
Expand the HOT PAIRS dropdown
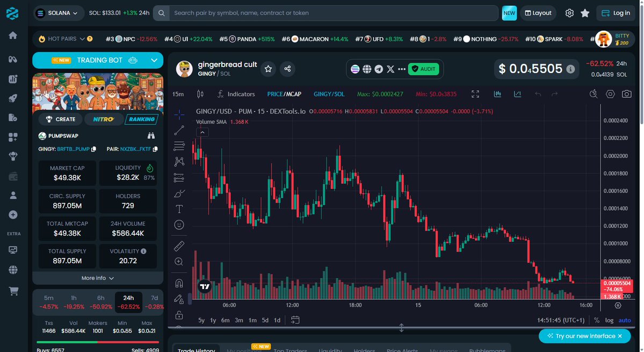click(x=82, y=39)
